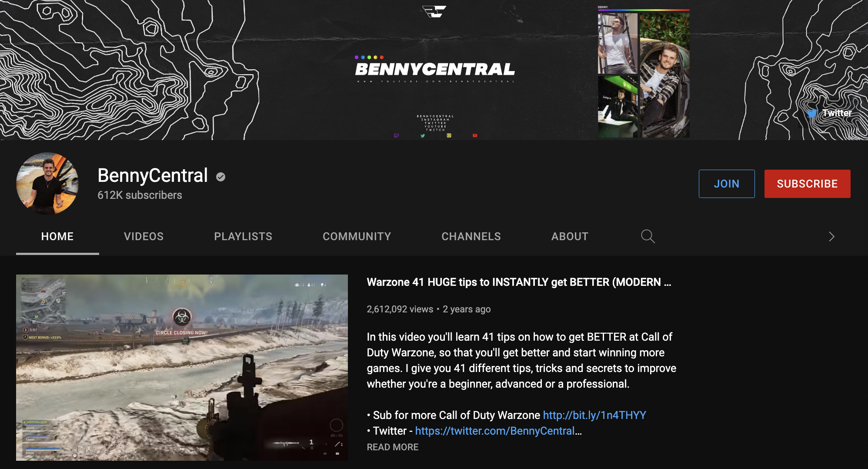Click the red SUBSCRIBE button

tap(807, 184)
